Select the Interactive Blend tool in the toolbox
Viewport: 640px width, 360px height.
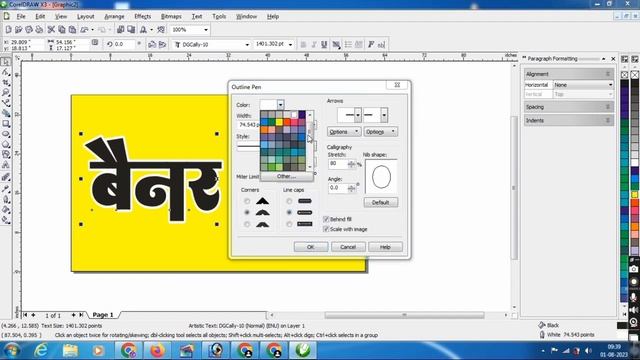tap(6, 177)
